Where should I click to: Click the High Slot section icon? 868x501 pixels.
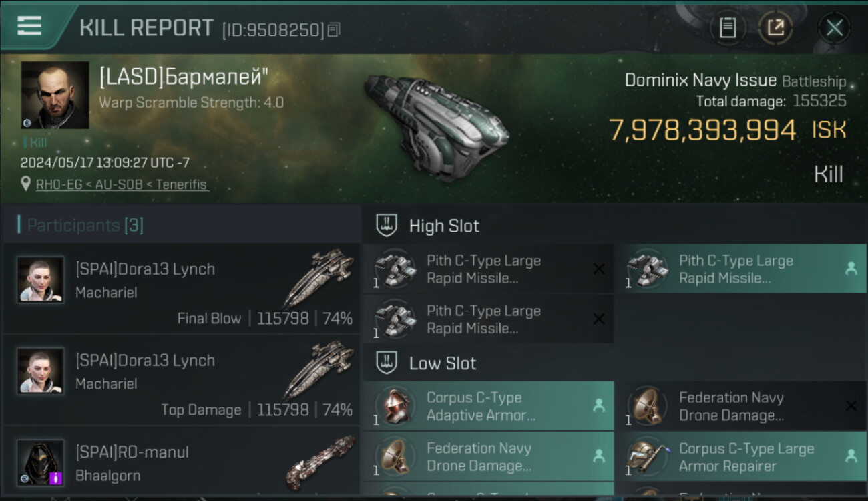387,226
